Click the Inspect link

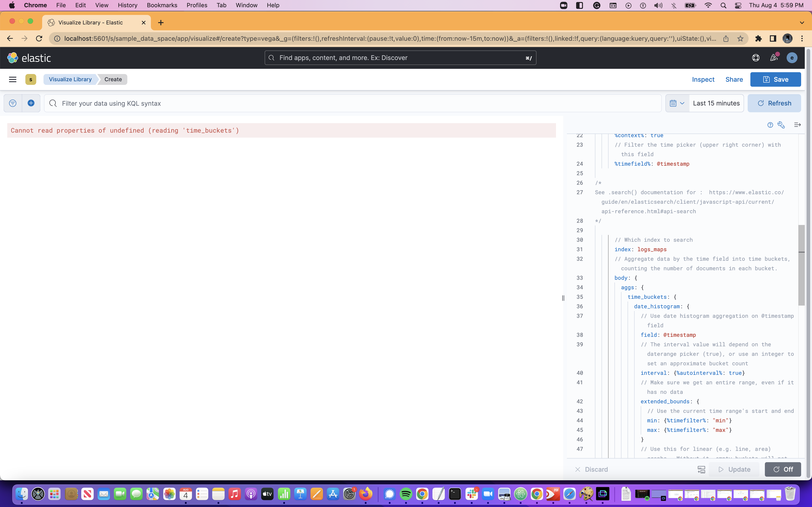coord(703,79)
